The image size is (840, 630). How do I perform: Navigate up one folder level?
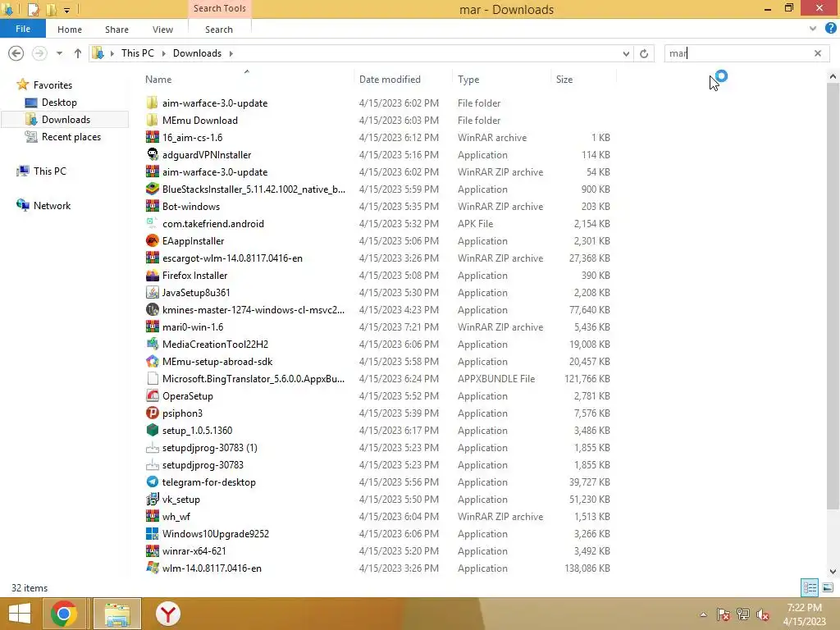(78, 53)
